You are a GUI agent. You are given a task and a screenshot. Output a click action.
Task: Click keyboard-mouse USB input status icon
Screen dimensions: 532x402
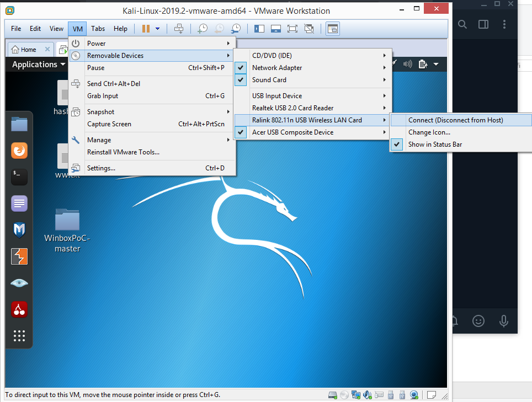pos(379,395)
